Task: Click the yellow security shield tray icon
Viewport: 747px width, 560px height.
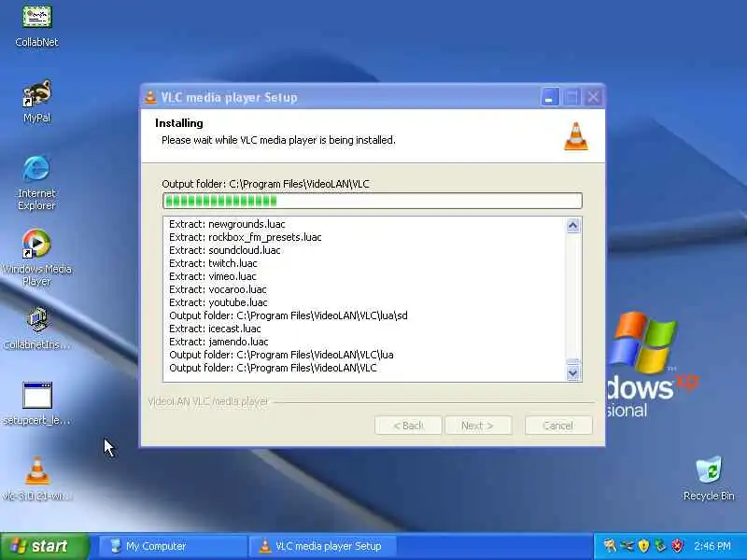Action: (x=643, y=546)
